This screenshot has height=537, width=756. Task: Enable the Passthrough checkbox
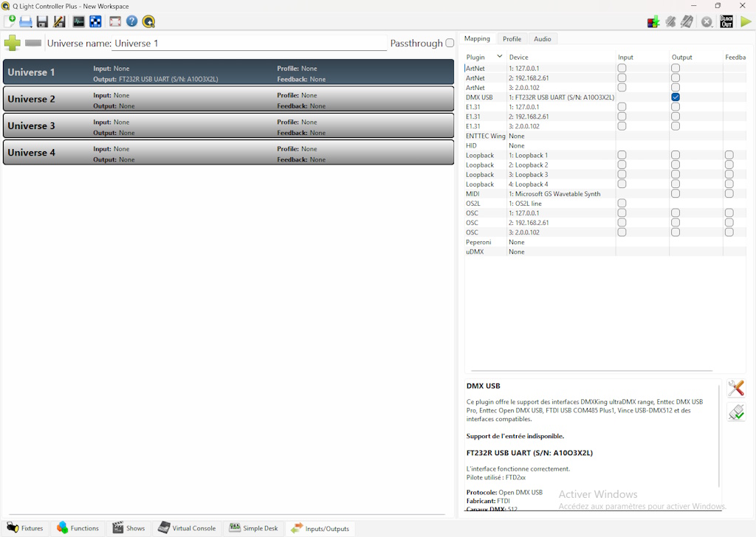pos(450,44)
